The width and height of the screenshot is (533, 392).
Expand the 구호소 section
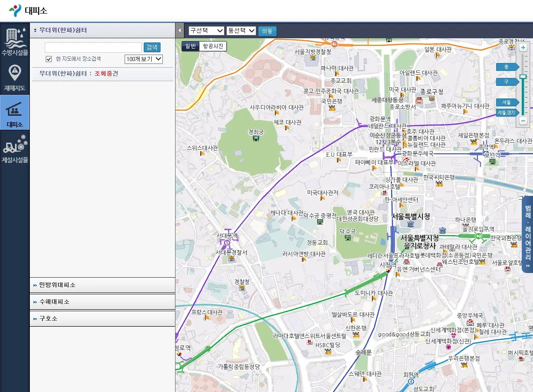102,319
